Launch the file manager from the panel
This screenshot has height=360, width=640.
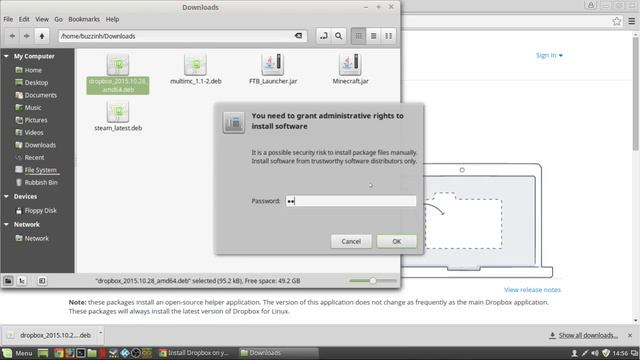[92, 353]
